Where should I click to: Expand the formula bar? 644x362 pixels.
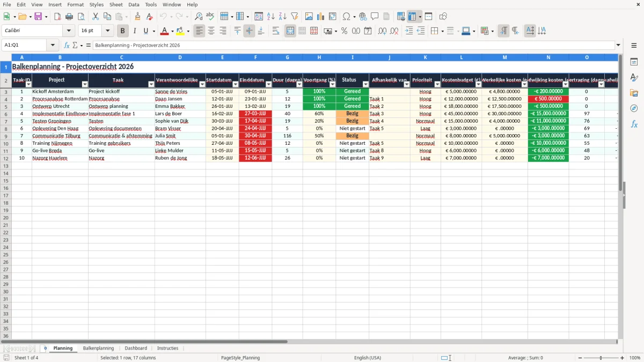[618, 45]
